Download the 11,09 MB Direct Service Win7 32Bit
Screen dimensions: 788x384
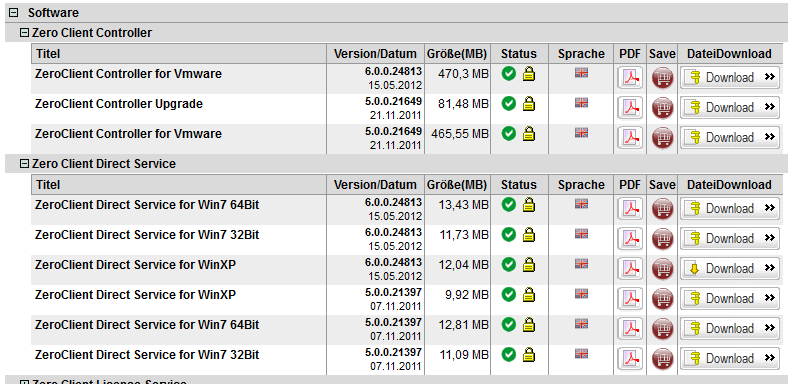(730, 358)
